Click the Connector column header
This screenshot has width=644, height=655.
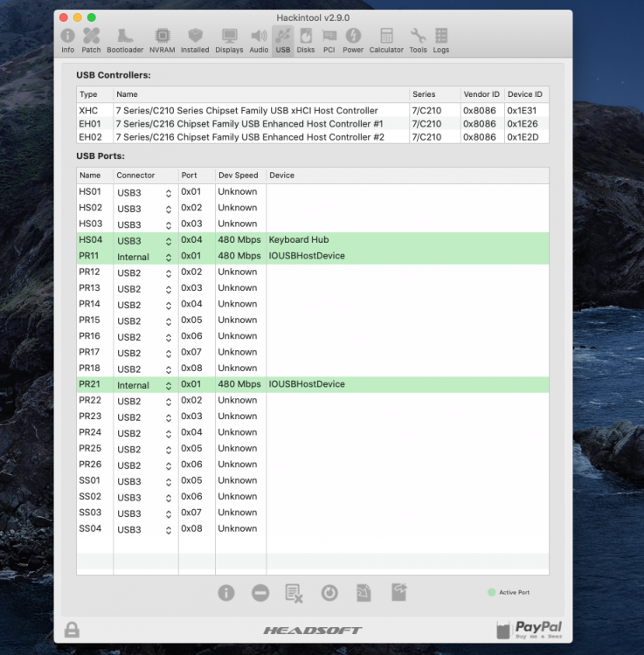pyautogui.click(x=145, y=175)
